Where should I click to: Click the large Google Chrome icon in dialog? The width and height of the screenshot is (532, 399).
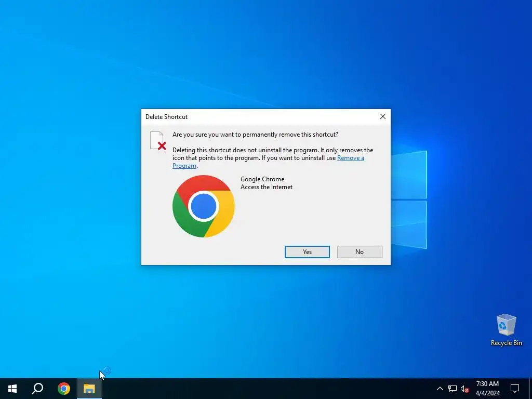tap(204, 206)
